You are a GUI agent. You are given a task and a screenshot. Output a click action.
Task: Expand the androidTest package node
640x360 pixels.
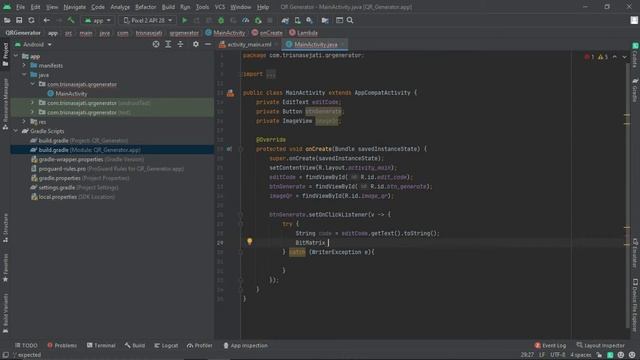click(x=33, y=103)
